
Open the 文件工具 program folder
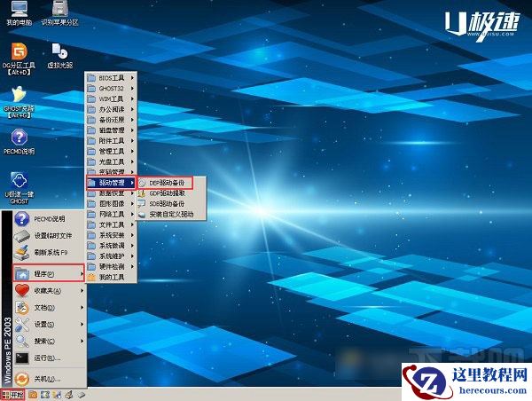pyautogui.click(x=111, y=224)
